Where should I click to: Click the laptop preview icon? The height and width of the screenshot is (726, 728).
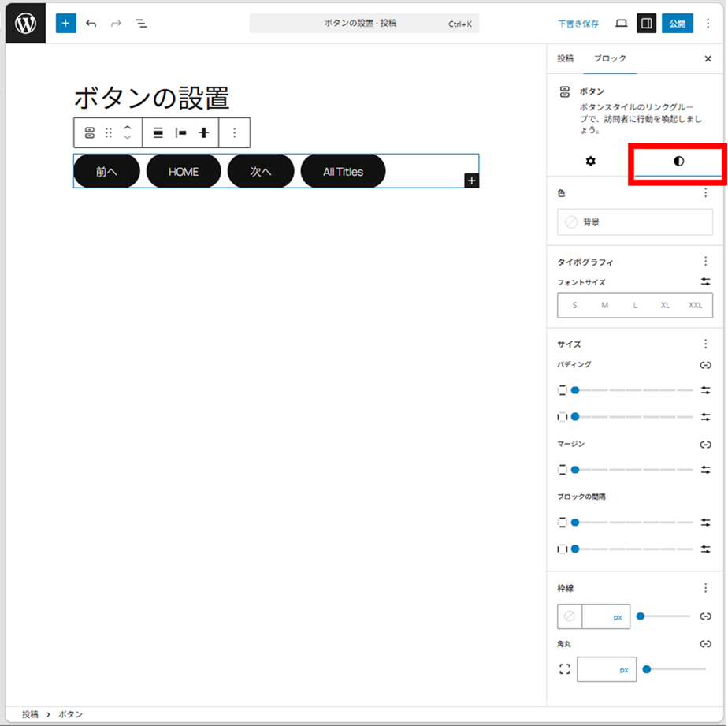(x=621, y=24)
